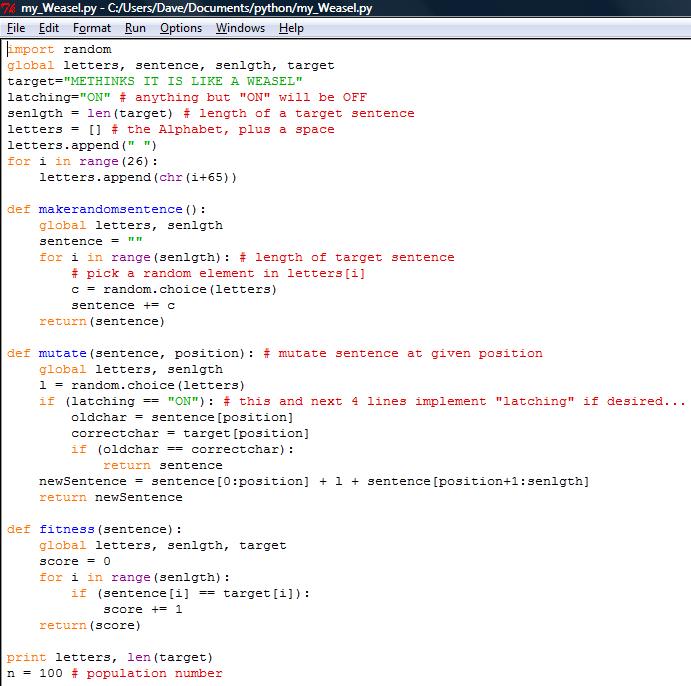Open the Format menu
Viewport: 691px width, 686px height.
[92, 28]
